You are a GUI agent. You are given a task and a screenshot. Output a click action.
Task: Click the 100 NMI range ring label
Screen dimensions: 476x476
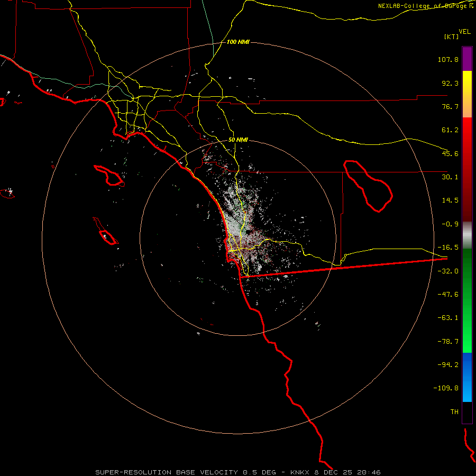coord(238,42)
